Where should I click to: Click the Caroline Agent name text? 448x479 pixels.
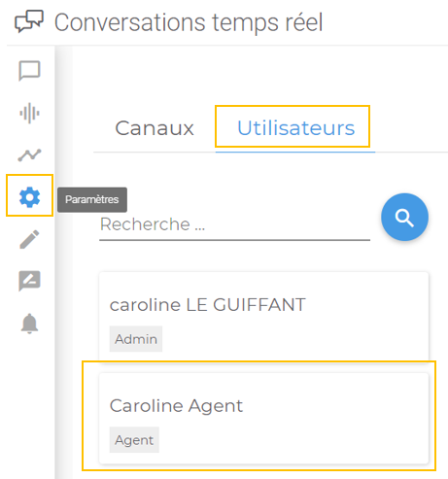[x=176, y=406]
